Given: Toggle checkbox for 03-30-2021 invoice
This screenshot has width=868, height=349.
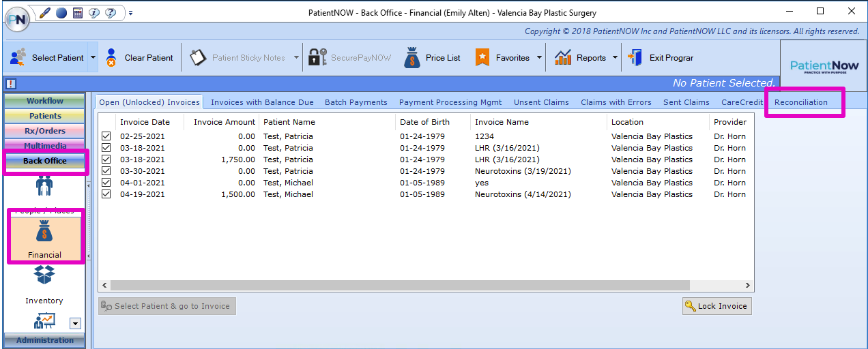Looking at the screenshot, I should tap(106, 171).
